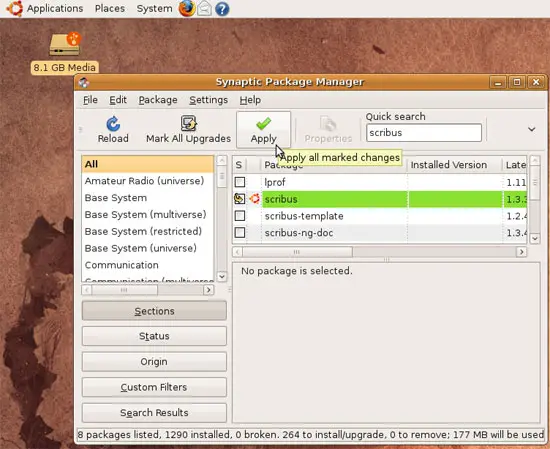Click the package list scroll-down arrow

535,239
